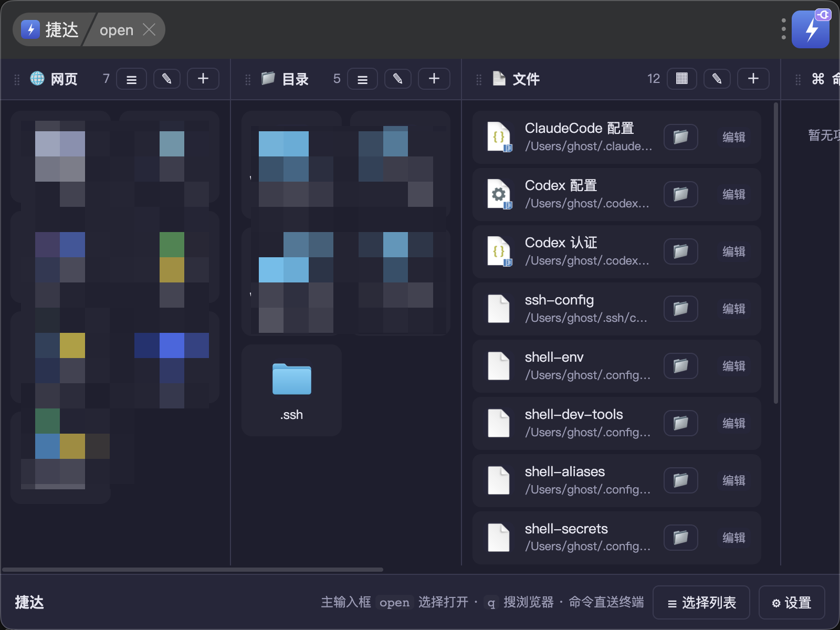Click 编辑 for shell-env
This screenshot has width=840, height=630.
(733, 366)
